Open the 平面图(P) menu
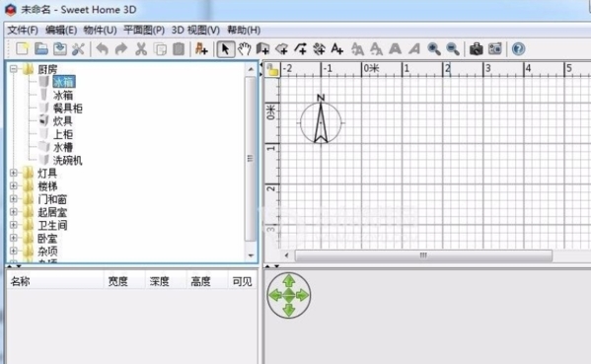This screenshot has height=364, width=591. pos(144,31)
